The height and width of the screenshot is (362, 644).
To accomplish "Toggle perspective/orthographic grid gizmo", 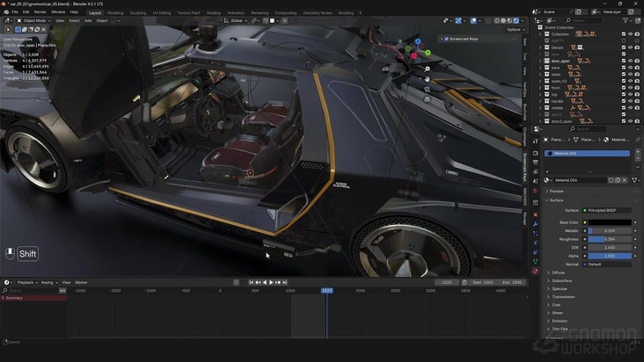I will click(x=428, y=99).
